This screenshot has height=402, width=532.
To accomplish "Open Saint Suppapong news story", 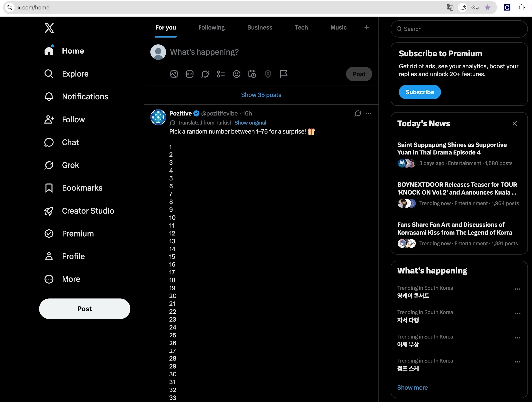I will (459, 154).
